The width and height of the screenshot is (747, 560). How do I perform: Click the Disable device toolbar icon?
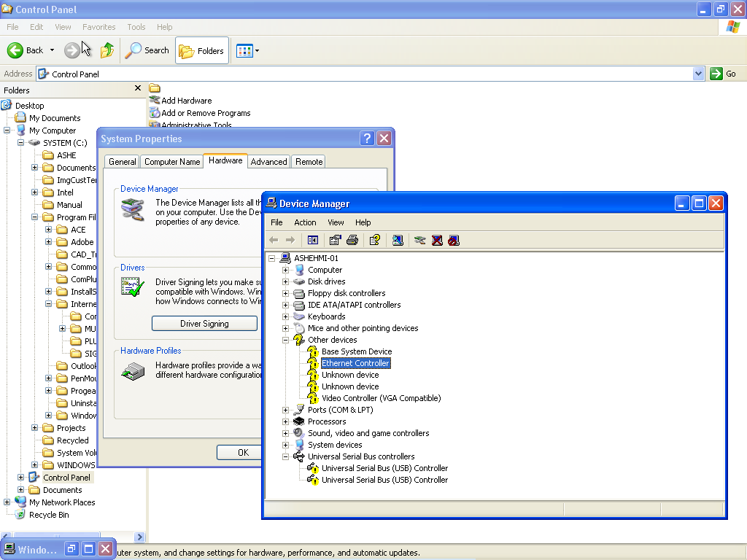point(454,240)
